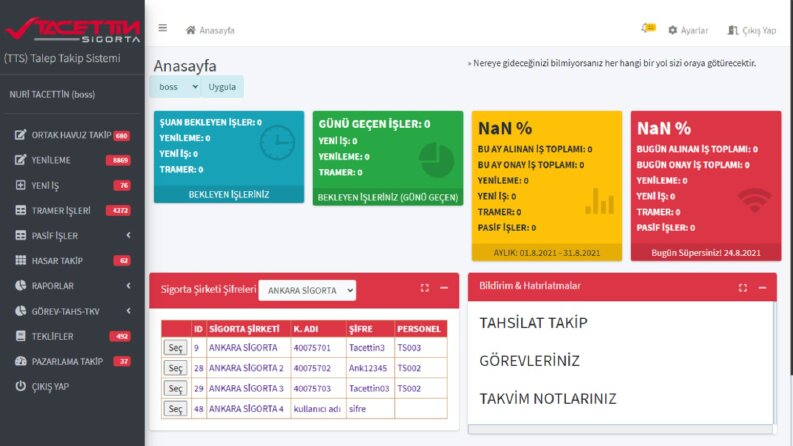This screenshot has width=793, height=446.
Task: Open Tramer İşleri table icon
Action: click(x=20, y=210)
